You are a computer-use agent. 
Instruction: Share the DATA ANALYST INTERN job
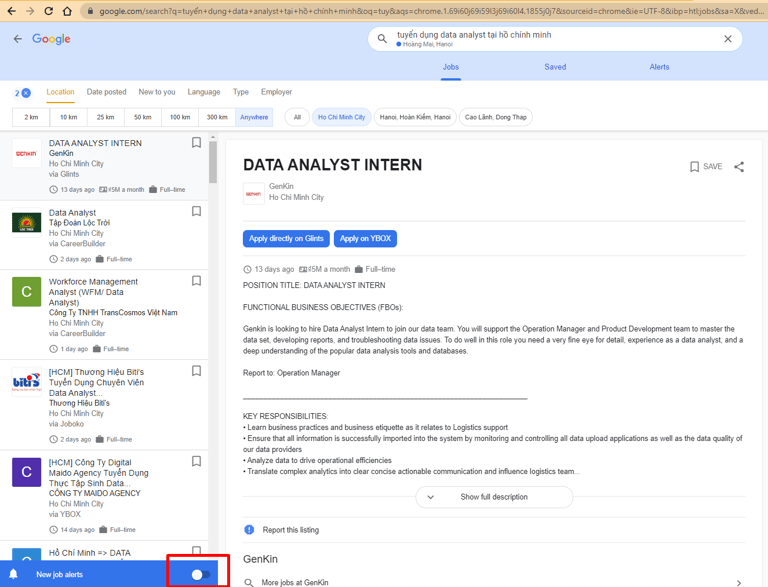[739, 167]
